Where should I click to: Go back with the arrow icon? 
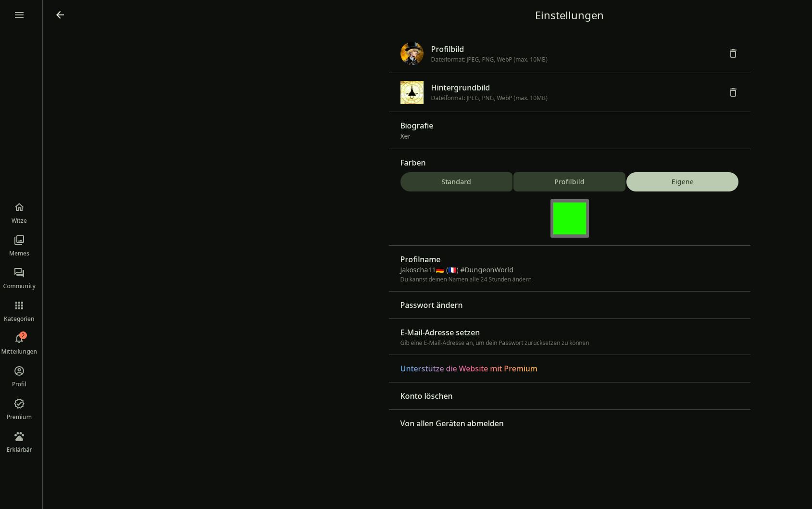click(x=60, y=15)
